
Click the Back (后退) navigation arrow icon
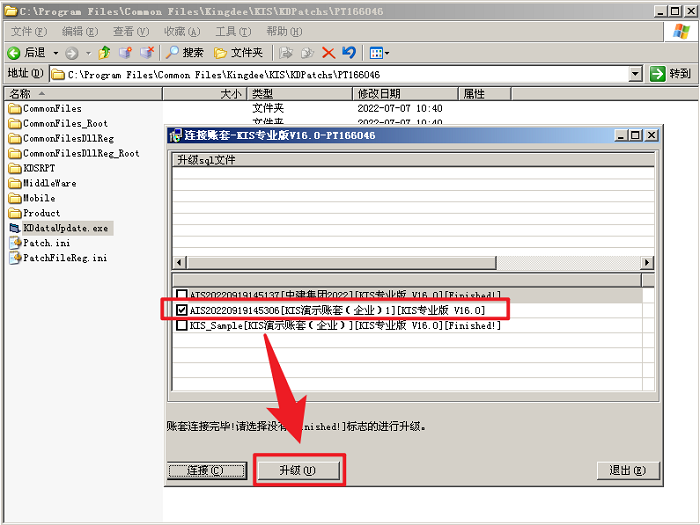pos(14,52)
